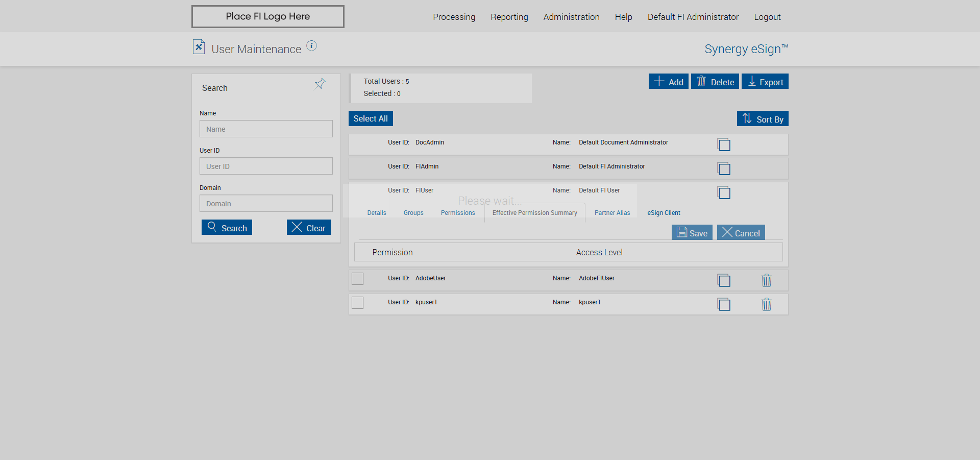Viewport: 980px width, 460px height.
Task: Tick the checkbox for AdobeUser
Action: click(358, 279)
